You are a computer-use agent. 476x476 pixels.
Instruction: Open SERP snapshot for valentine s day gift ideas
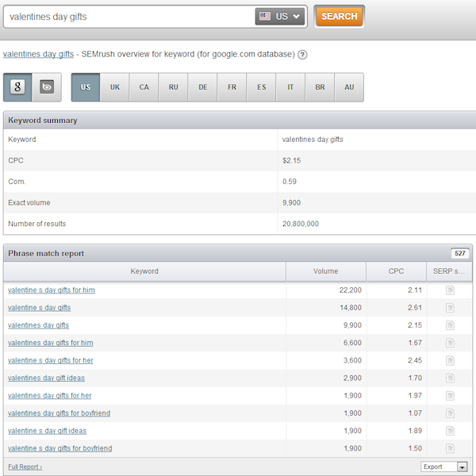(450, 431)
